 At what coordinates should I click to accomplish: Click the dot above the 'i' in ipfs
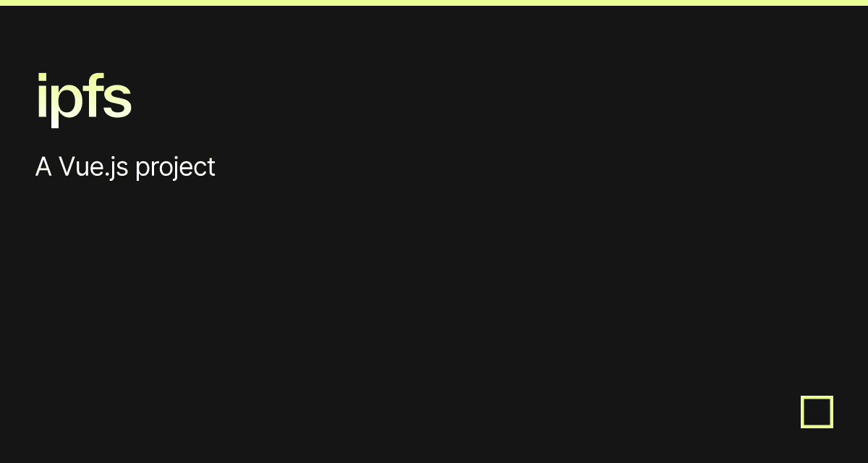pos(41,75)
